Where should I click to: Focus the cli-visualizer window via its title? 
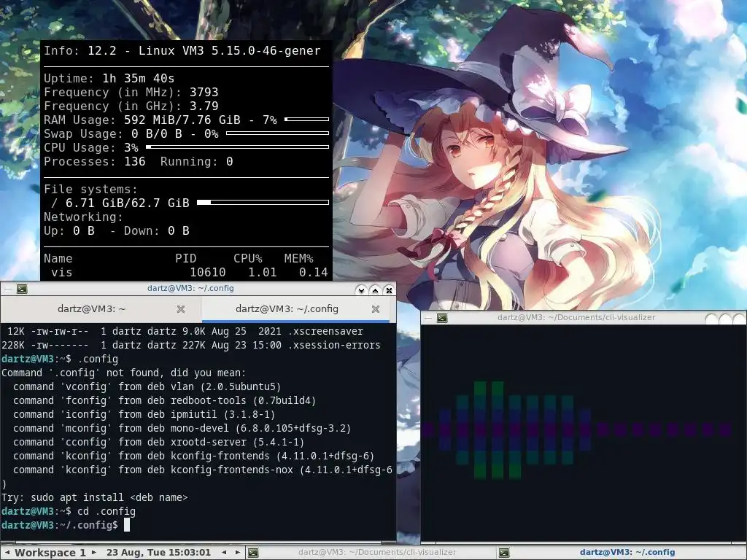[576, 317]
